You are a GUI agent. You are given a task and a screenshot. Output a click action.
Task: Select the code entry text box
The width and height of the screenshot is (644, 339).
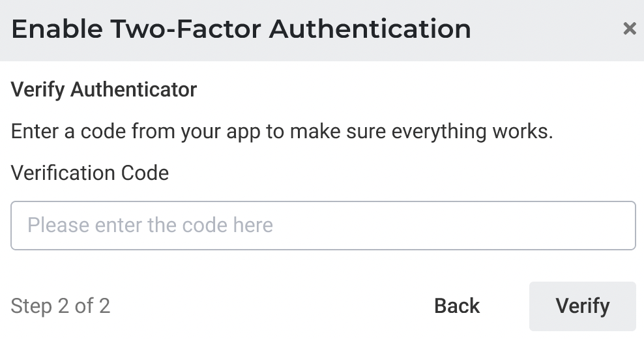[x=323, y=226]
